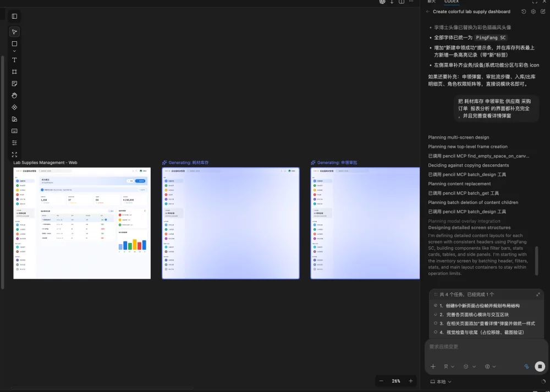
Task: Switch to the chat tab beside CODEX
Action: point(431,2)
